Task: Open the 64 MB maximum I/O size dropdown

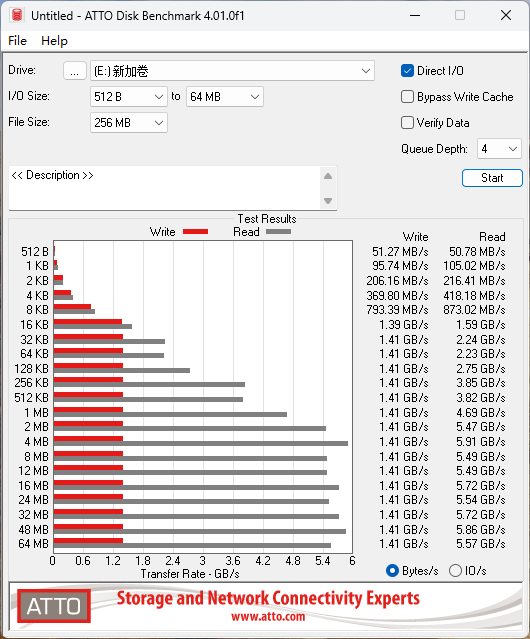Action: [x=225, y=97]
